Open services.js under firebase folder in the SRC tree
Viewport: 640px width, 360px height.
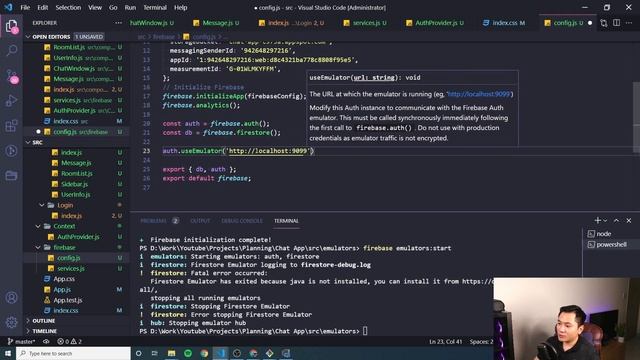[x=71, y=269]
